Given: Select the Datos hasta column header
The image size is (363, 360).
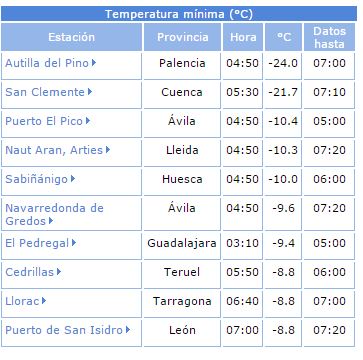Looking at the screenshot, I should (x=329, y=37).
